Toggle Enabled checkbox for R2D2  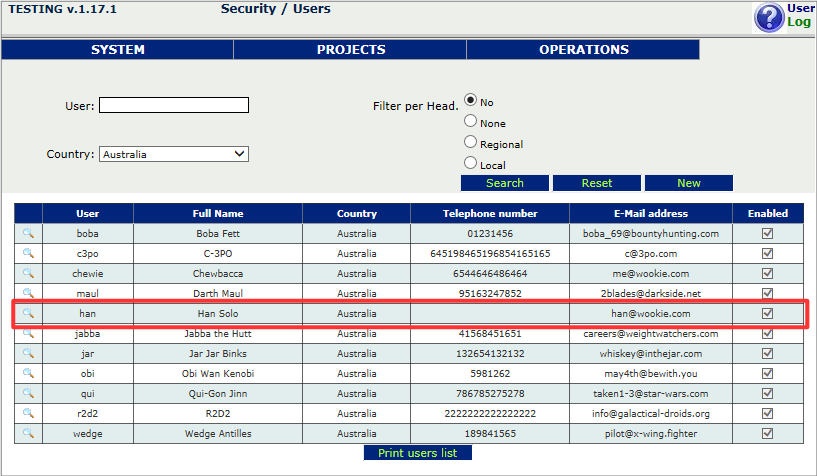(x=768, y=413)
